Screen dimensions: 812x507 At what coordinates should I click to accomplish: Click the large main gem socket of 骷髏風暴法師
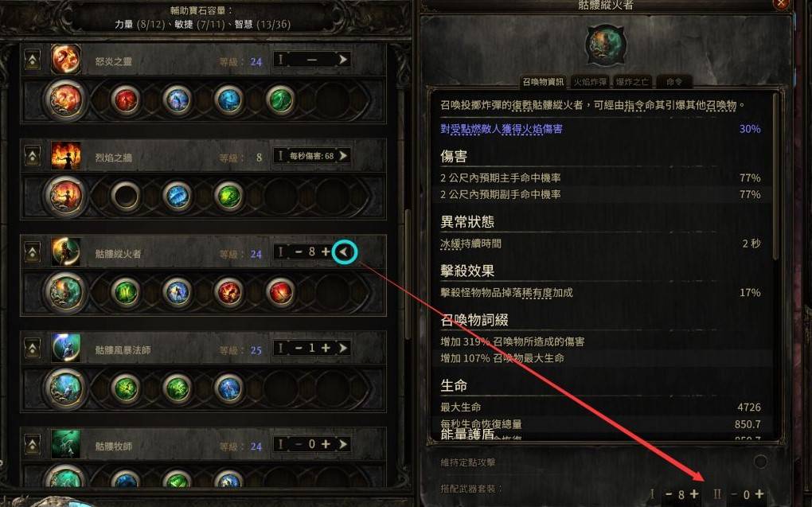point(65,388)
